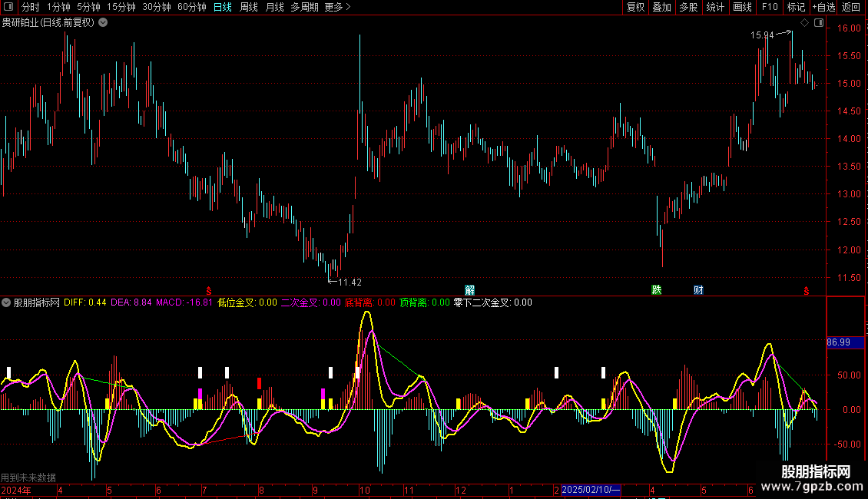The image size is (868, 499).
Task: Select the 日线 daily period
Action: [x=223, y=7]
